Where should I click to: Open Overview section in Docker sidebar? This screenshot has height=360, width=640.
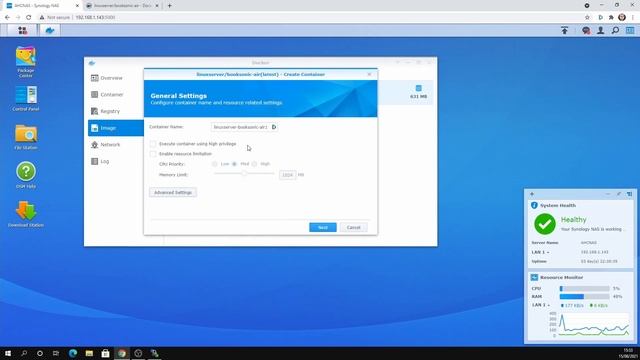[116, 78]
